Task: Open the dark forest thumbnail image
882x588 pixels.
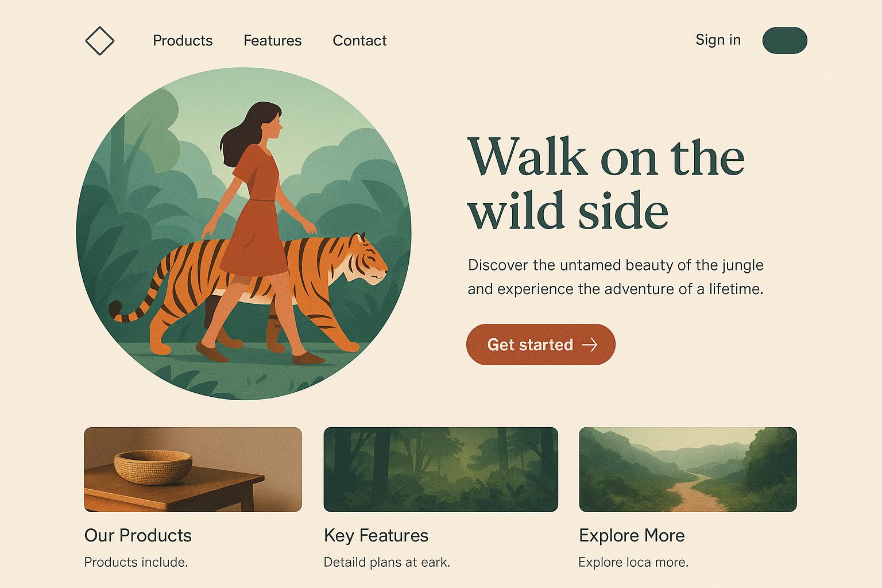Action: tap(440, 469)
